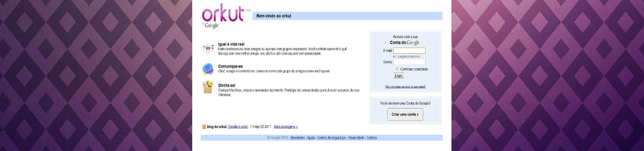Screen dimensions: 644x151
Task: Click the orkut logo
Action: click(x=223, y=13)
